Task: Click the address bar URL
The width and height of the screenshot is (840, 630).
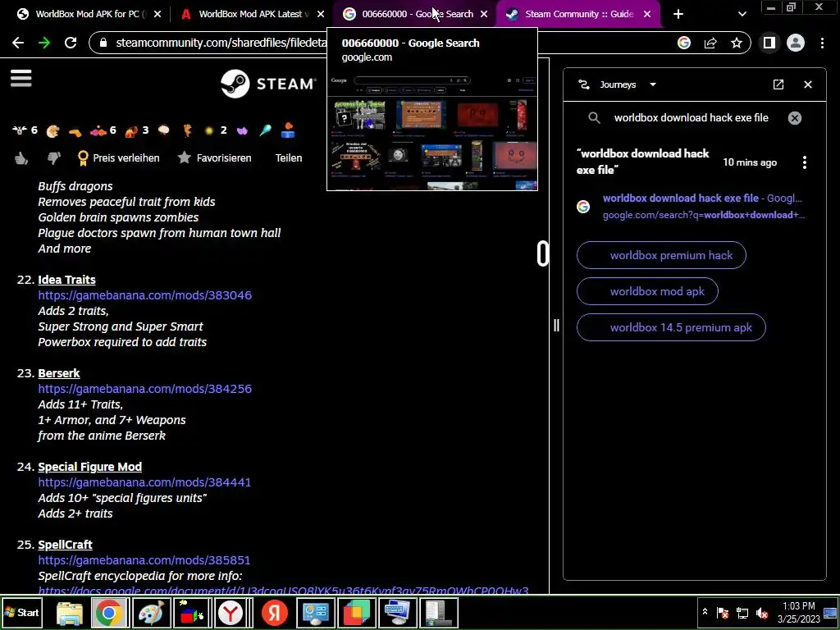Action: click(x=221, y=43)
